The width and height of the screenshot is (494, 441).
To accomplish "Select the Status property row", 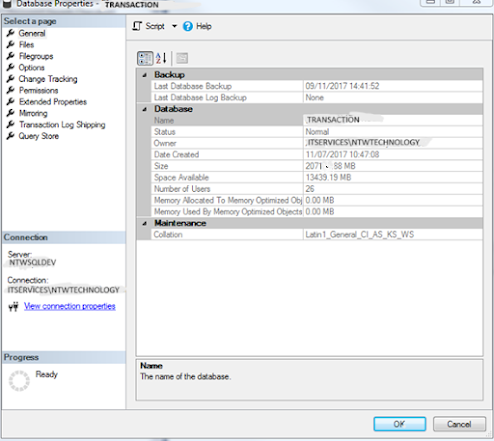I will coord(317,132).
